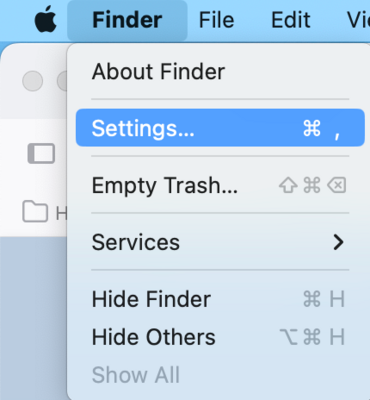Choose Empty Trash… from Finder menu
This screenshot has width=370, height=400.
coord(220,185)
